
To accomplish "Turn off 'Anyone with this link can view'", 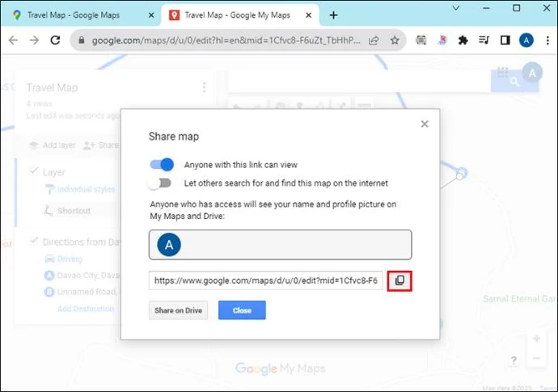I will pos(162,165).
